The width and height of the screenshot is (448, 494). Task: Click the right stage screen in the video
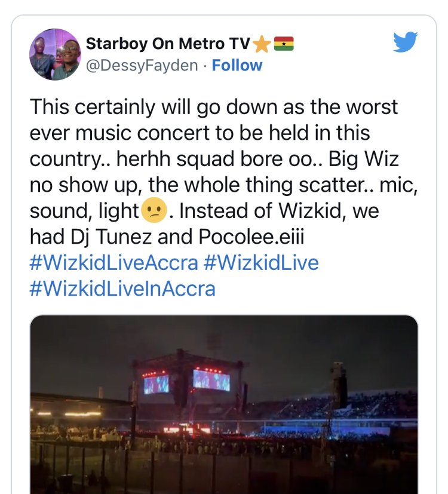click(211, 379)
